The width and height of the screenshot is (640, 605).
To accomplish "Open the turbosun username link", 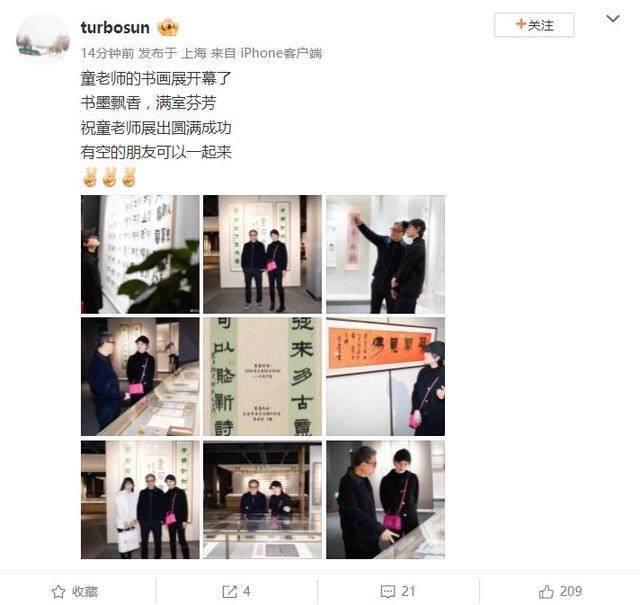I will click(x=115, y=27).
